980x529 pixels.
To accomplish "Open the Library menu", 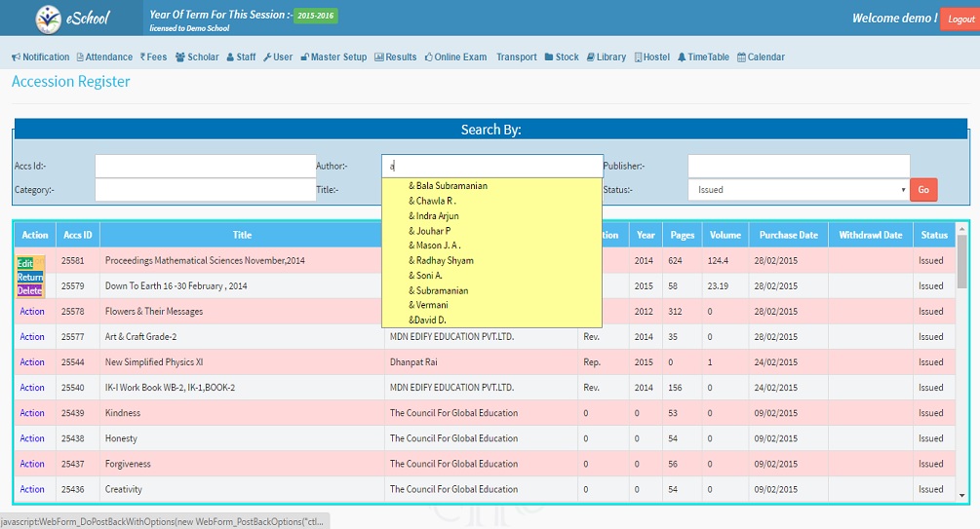I will coord(606,57).
